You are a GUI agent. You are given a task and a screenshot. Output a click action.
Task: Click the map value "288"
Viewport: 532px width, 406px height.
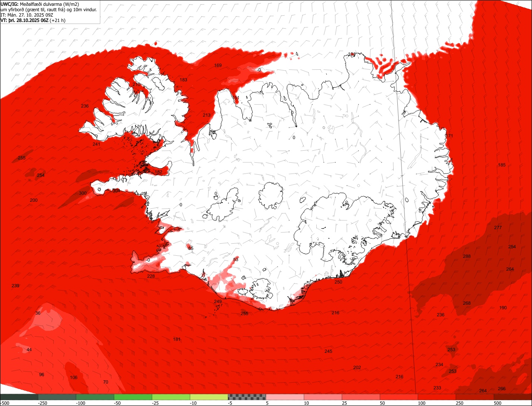(x=467, y=256)
